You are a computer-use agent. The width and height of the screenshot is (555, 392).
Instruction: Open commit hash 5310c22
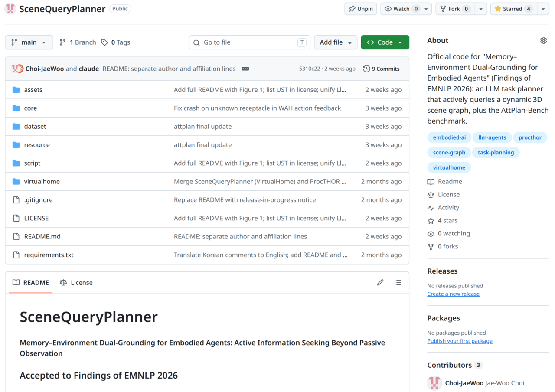[x=310, y=69]
